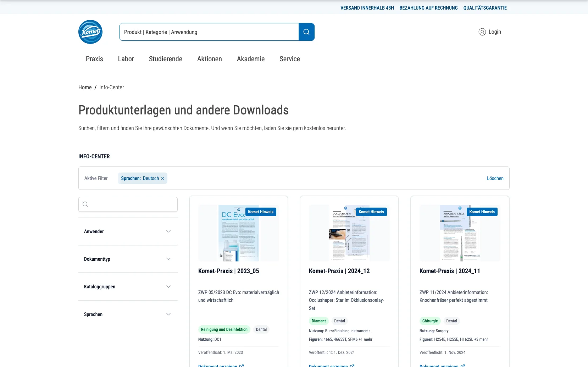
Task: Expand the Dokumenttyp filter
Action: 128,259
